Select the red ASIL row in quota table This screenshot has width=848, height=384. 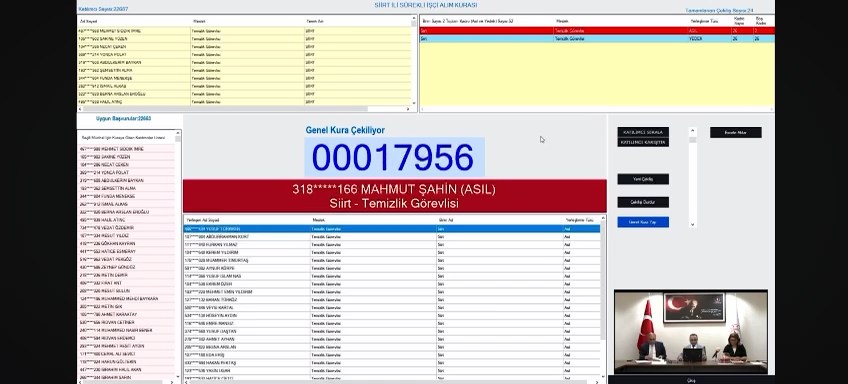pyautogui.click(x=597, y=31)
